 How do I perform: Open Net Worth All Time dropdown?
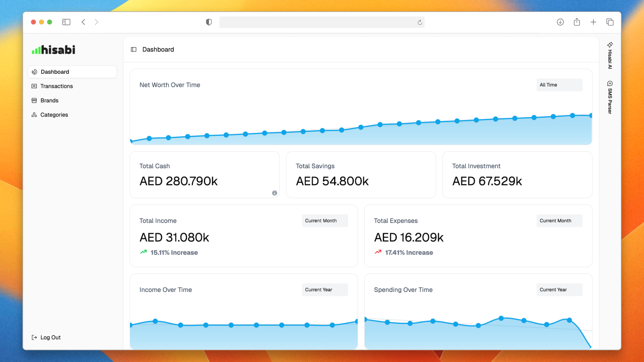(x=559, y=85)
